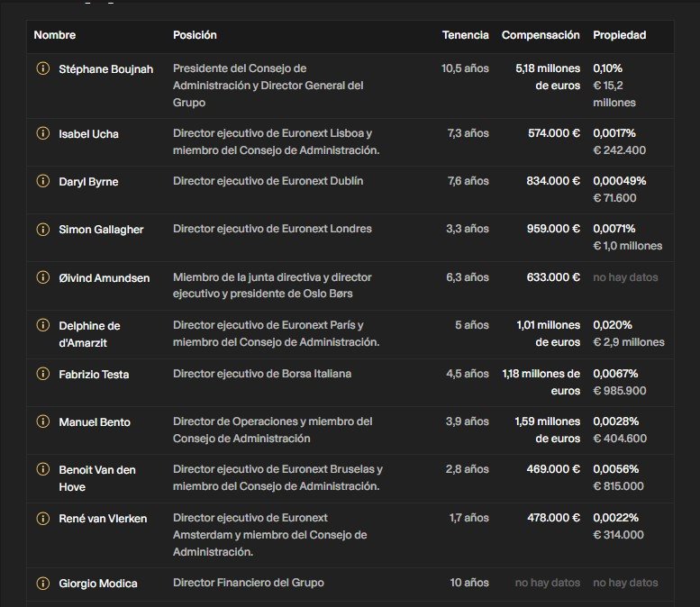This screenshot has width=700, height=607.
Task: Select the name Delphine de d'Amarzit
Action: (x=89, y=334)
